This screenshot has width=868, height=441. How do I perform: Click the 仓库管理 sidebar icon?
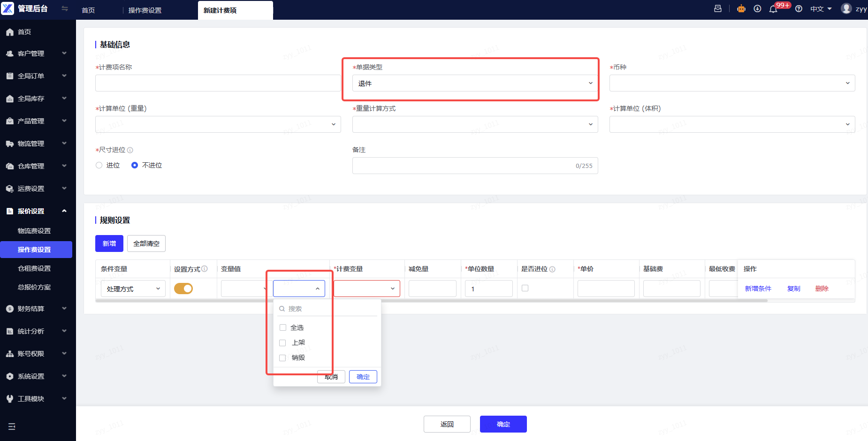point(10,166)
